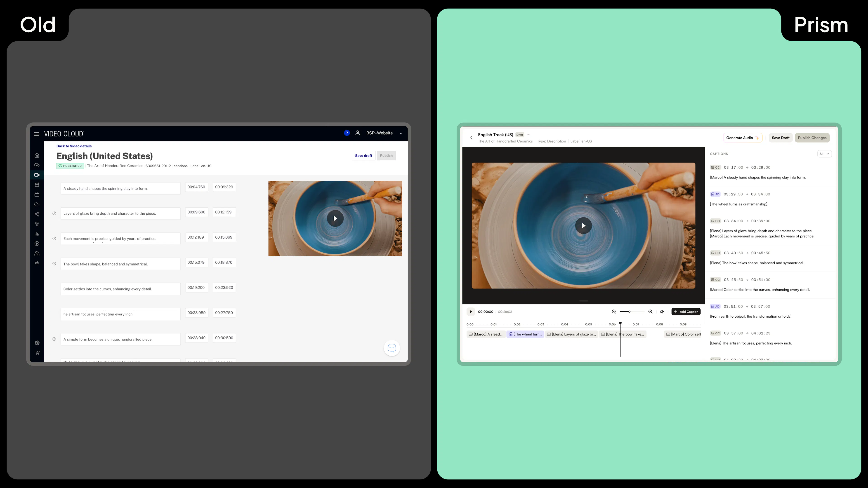
Task: Click the back arrow in Prism editor
Action: 471,138
